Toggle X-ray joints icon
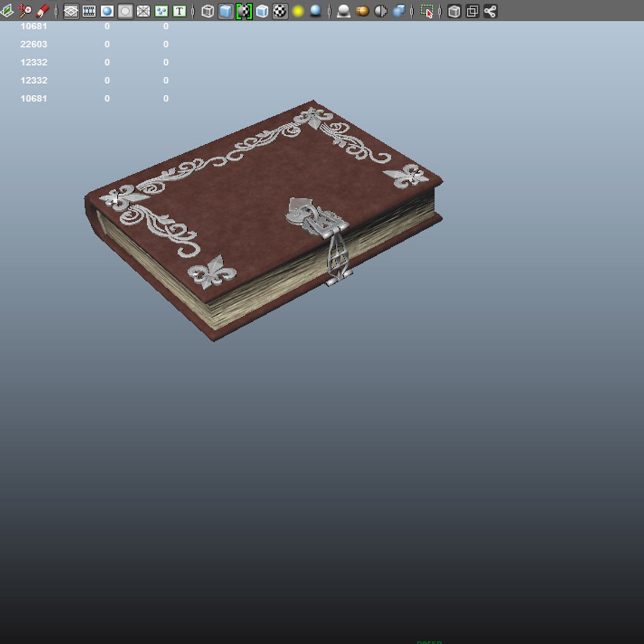 tap(490, 11)
